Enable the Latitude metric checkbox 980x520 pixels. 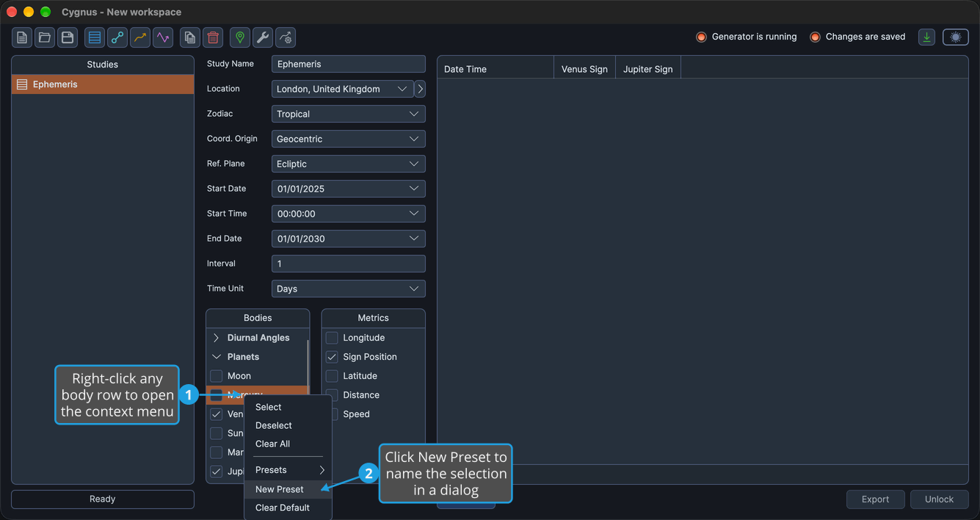coord(332,376)
